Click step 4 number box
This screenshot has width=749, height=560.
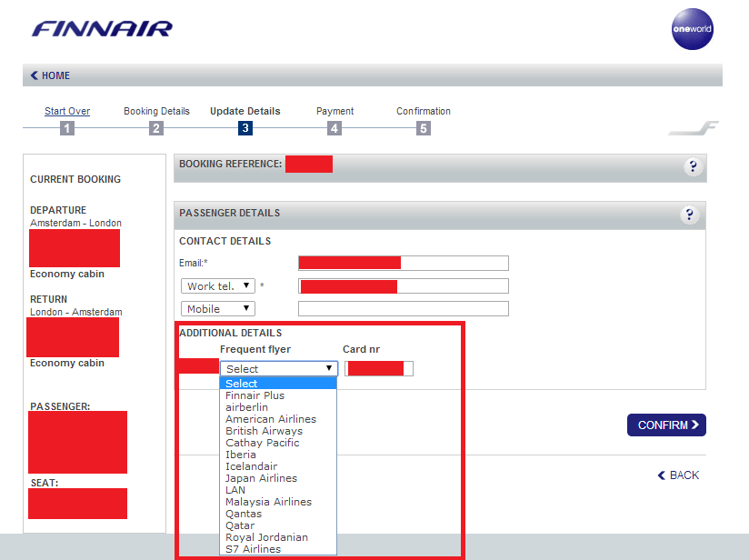[335, 128]
